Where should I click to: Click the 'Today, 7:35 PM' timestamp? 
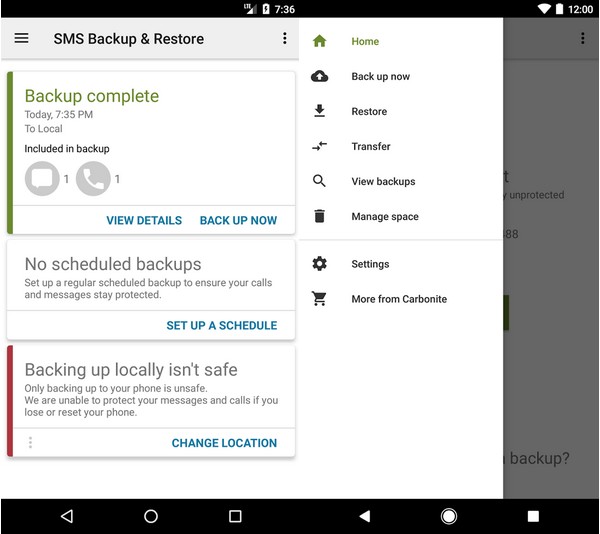click(x=59, y=114)
